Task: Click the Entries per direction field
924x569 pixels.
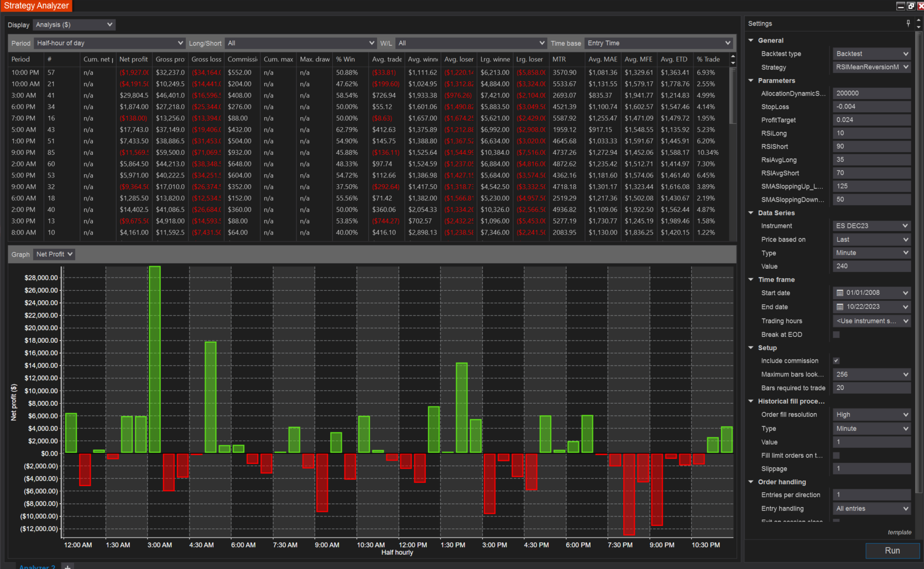Action: pos(872,495)
